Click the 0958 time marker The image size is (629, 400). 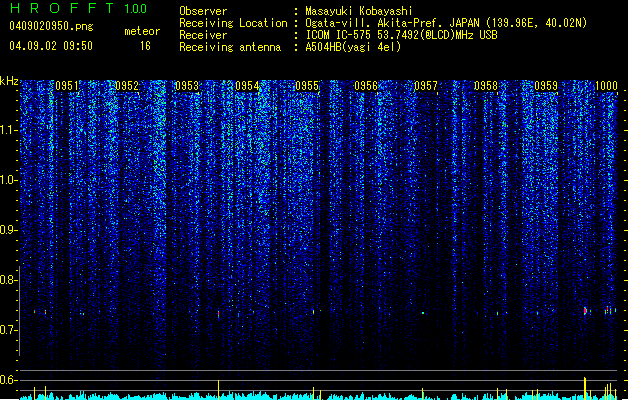[486, 86]
